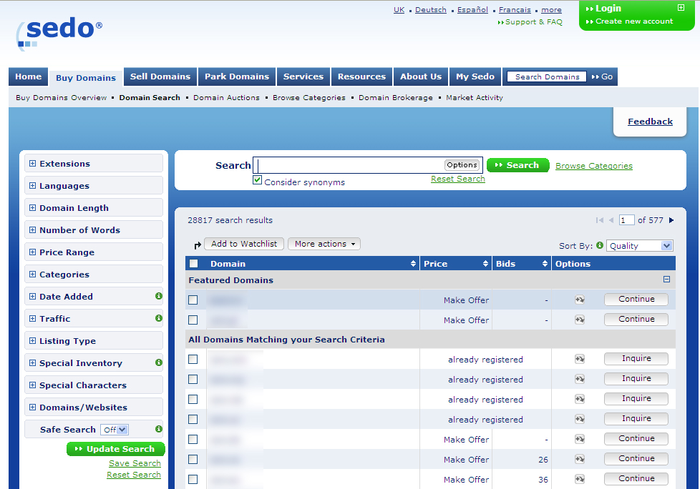Click info icon next to Traffic
Viewport: 700px width, 489px height.
point(158,318)
